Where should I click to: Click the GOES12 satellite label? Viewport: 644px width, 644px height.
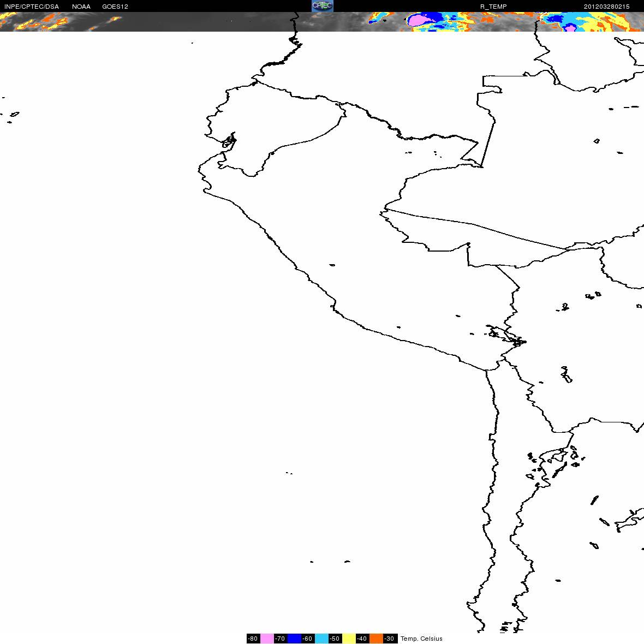pyautogui.click(x=115, y=7)
